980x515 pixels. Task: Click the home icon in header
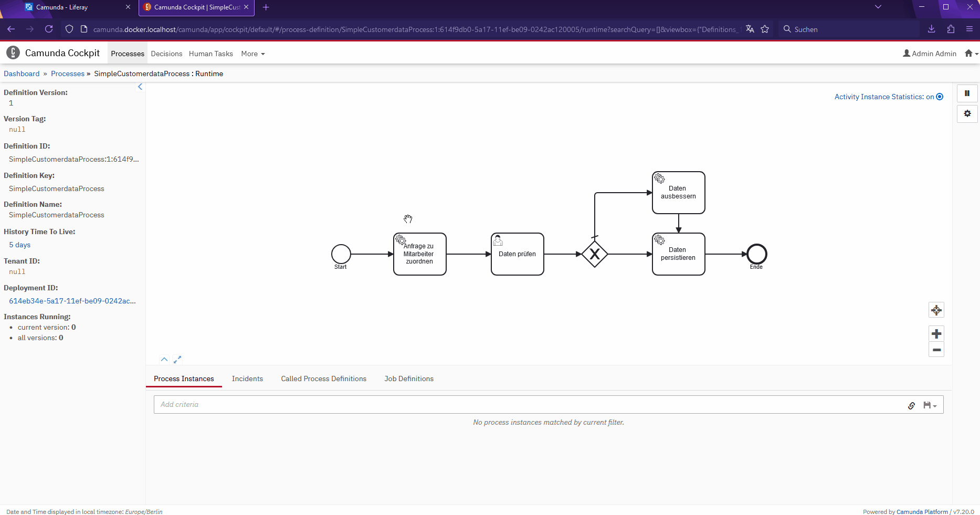[969, 54]
